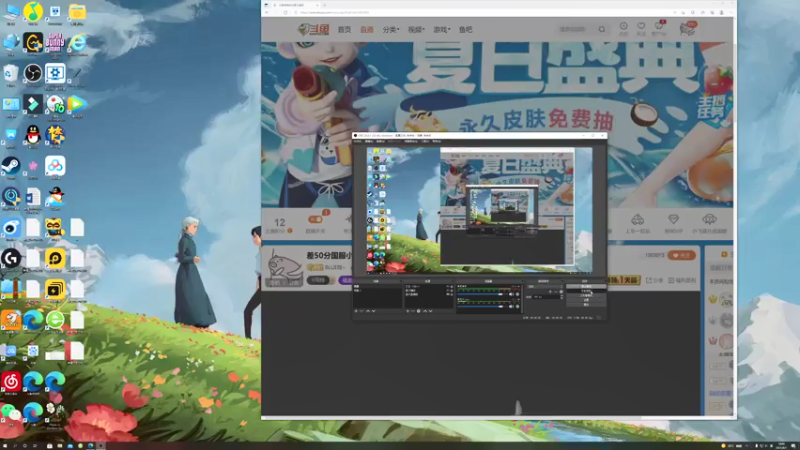Mute Desktop Audio in OBS mixer
The image size is (800, 450).
coord(511,294)
